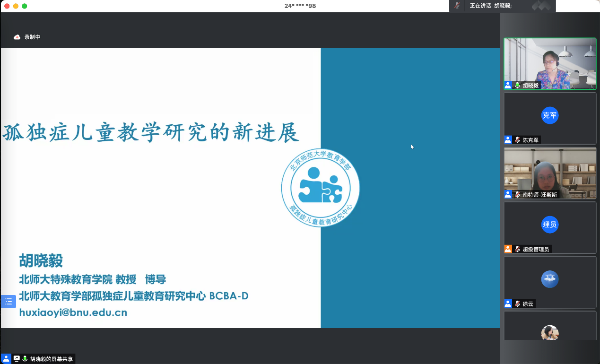The width and height of the screenshot is (600, 364).
Task: Click the muted mic icon beside 南特师-汪斯斯
Action: [x=517, y=194]
